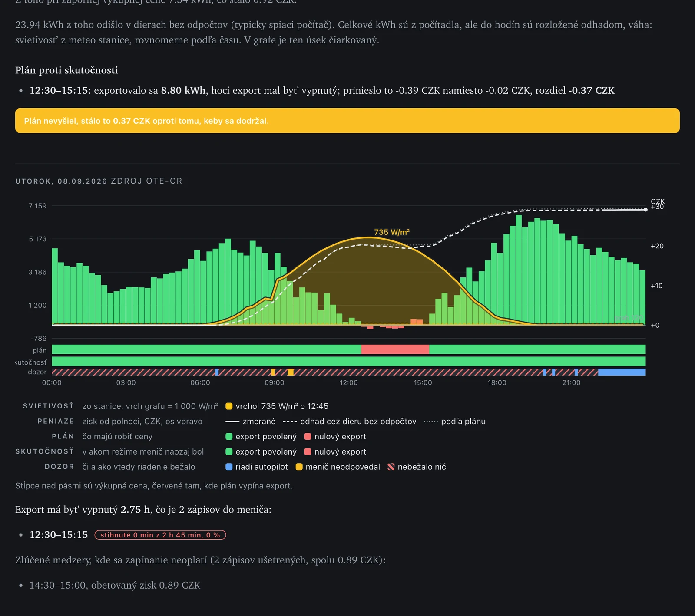This screenshot has height=616, width=695.
Task: Click the dashed odhad cez dieru legend marker
Action: pyautogui.click(x=290, y=422)
